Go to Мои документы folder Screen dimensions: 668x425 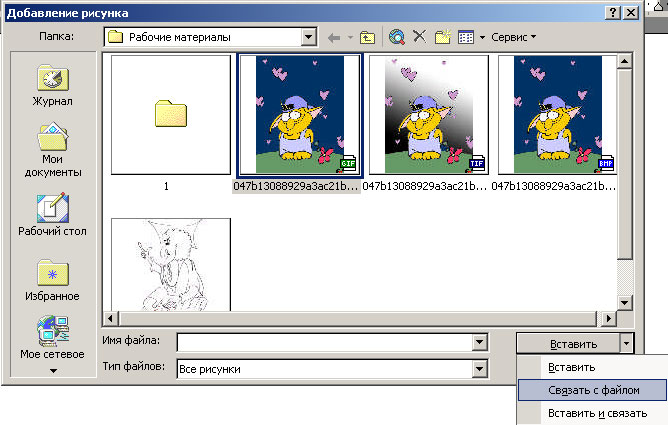point(51,148)
